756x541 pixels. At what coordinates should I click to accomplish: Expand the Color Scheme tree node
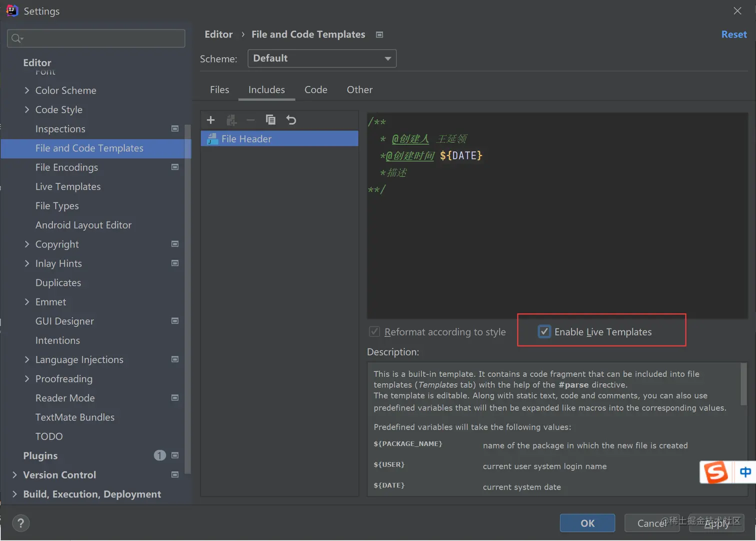click(27, 90)
